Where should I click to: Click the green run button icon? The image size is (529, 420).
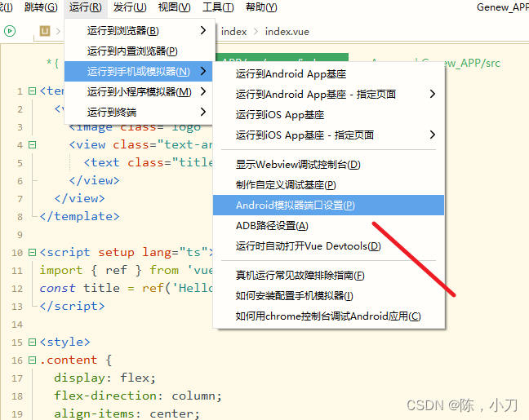click(x=10, y=31)
